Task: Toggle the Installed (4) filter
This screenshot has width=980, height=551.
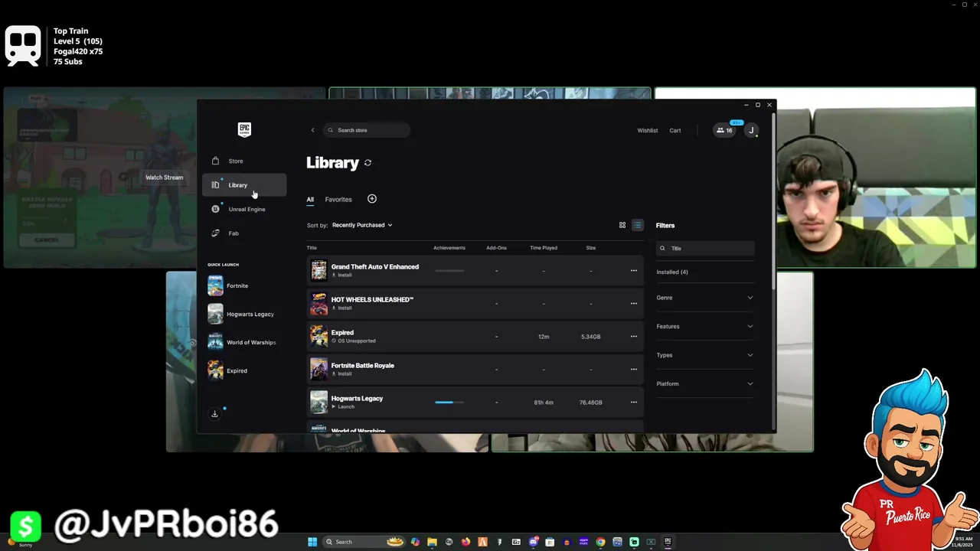Action: 672,272
